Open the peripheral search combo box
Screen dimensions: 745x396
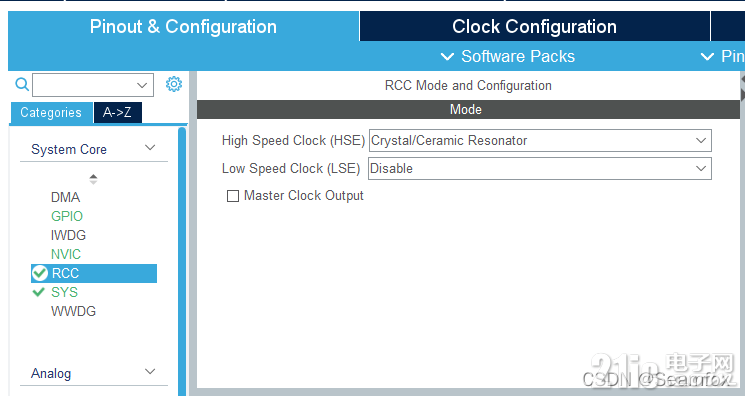(93, 85)
